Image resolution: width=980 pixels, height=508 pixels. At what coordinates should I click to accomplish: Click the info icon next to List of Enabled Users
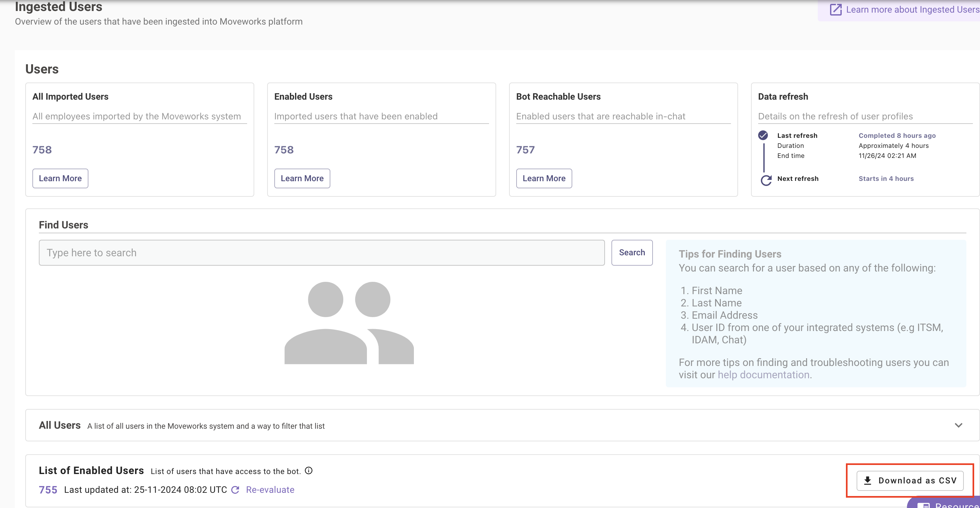coord(309,471)
